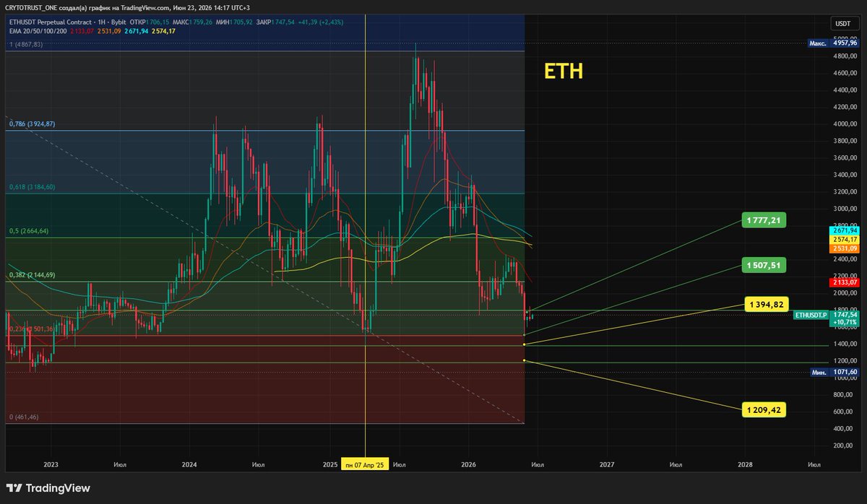Screen dimensions: 867x504
Task: Click the yellow 2574,17 axis price tag
Action: click(844, 239)
